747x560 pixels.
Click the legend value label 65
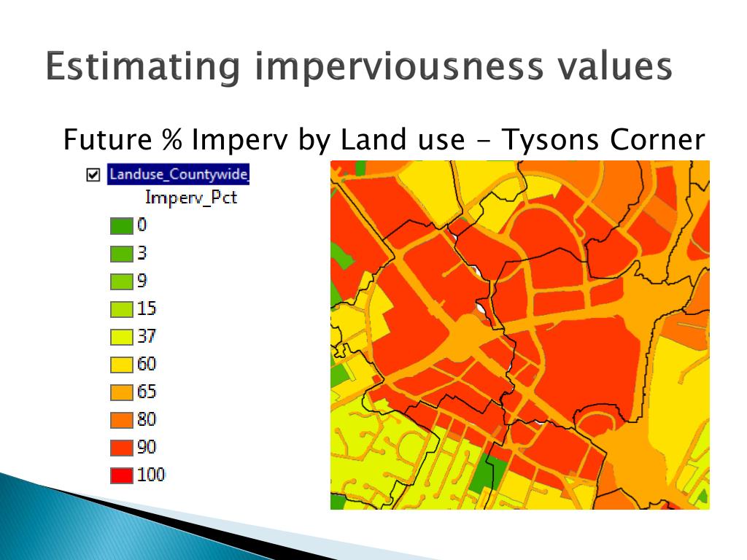click(x=147, y=392)
